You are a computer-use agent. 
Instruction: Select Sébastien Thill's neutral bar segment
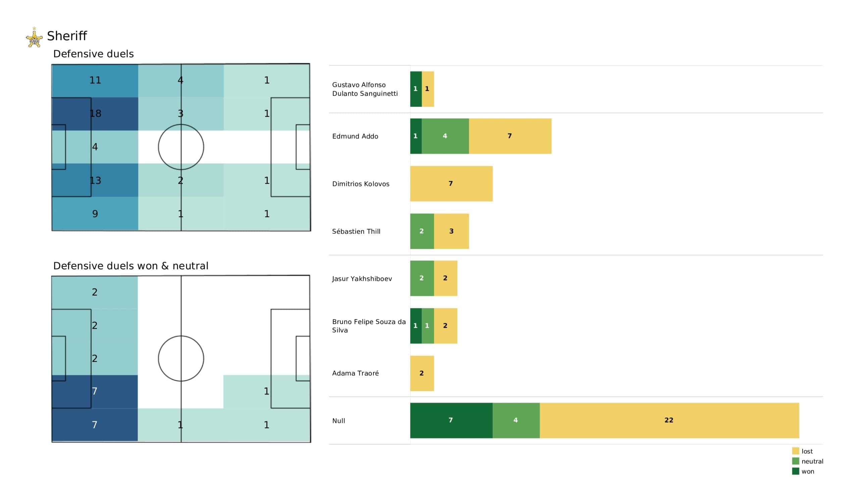pos(422,231)
